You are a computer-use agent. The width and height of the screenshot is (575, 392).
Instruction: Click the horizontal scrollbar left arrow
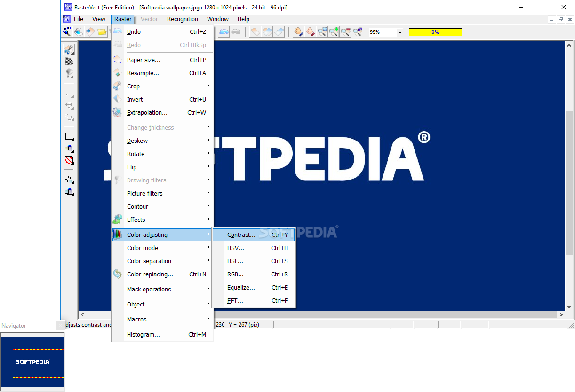[x=82, y=315]
